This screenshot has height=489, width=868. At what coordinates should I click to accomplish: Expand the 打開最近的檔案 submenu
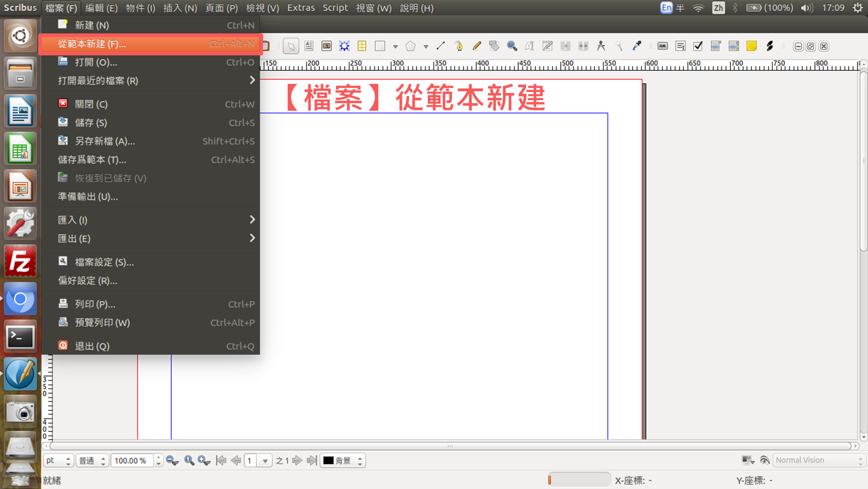(151, 81)
